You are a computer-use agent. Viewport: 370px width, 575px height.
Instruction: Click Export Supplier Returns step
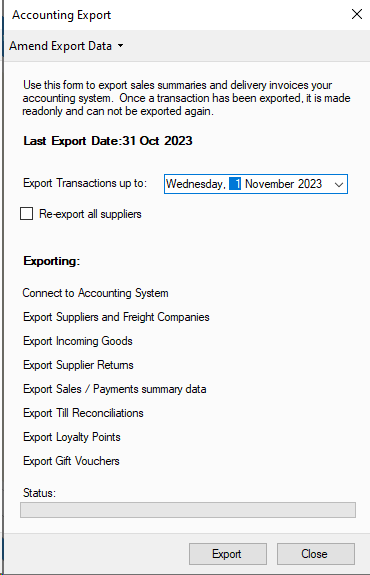pos(78,365)
